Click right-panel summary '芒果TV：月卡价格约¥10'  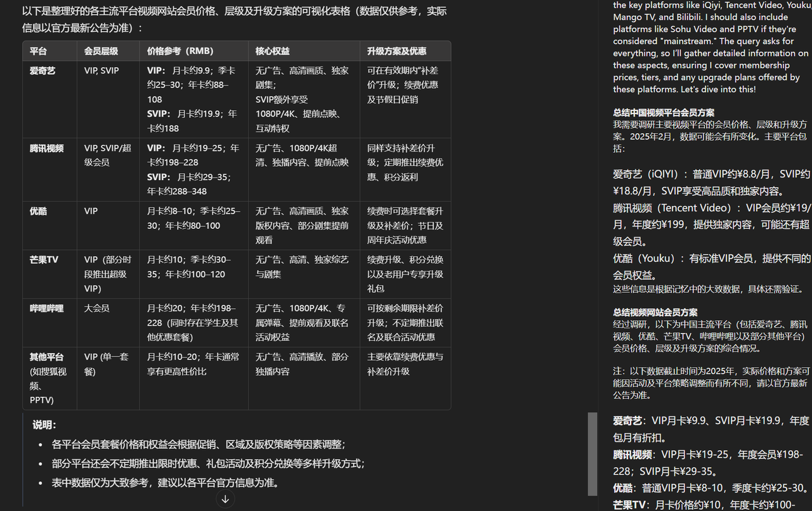[704, 505]
